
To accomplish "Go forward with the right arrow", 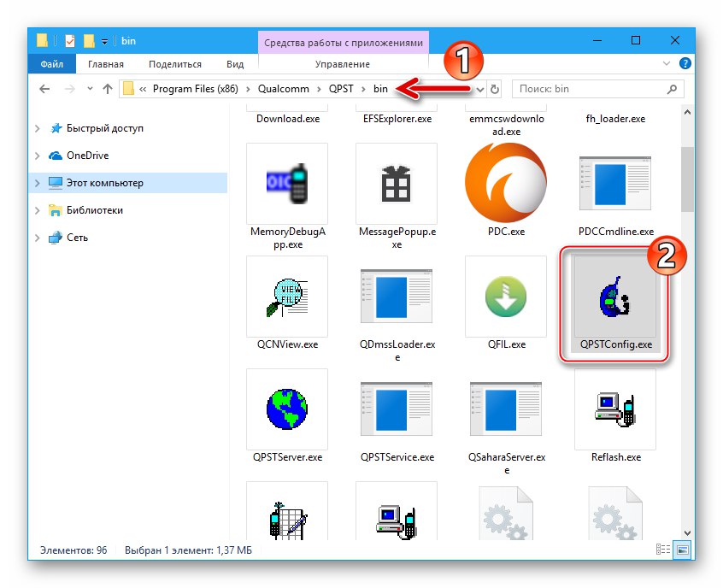I will (69, 89).
